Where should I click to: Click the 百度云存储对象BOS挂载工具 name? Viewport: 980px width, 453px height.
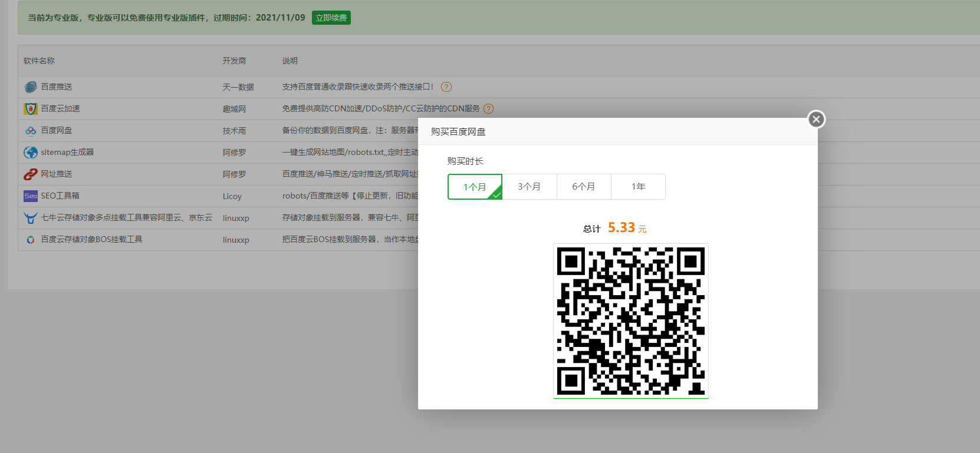click(91, 239)
